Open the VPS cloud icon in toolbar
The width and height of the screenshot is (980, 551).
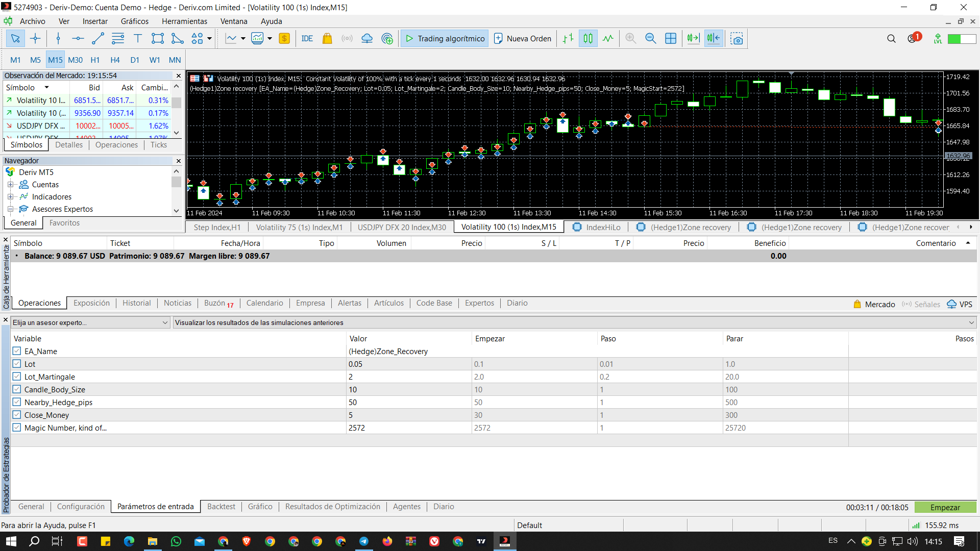(367, 38)
